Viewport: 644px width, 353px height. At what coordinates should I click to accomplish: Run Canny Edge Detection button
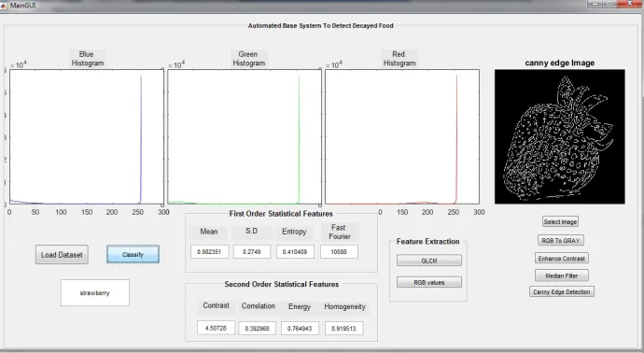(x=562, y=291)
